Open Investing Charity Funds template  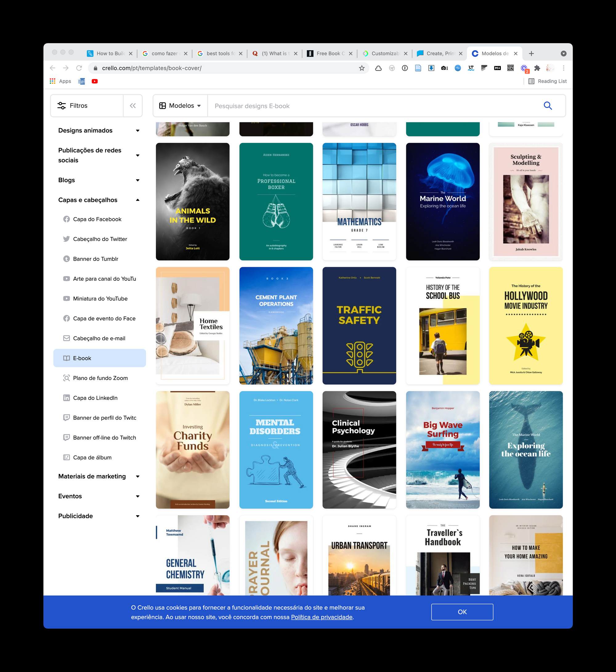click(193, 450)
